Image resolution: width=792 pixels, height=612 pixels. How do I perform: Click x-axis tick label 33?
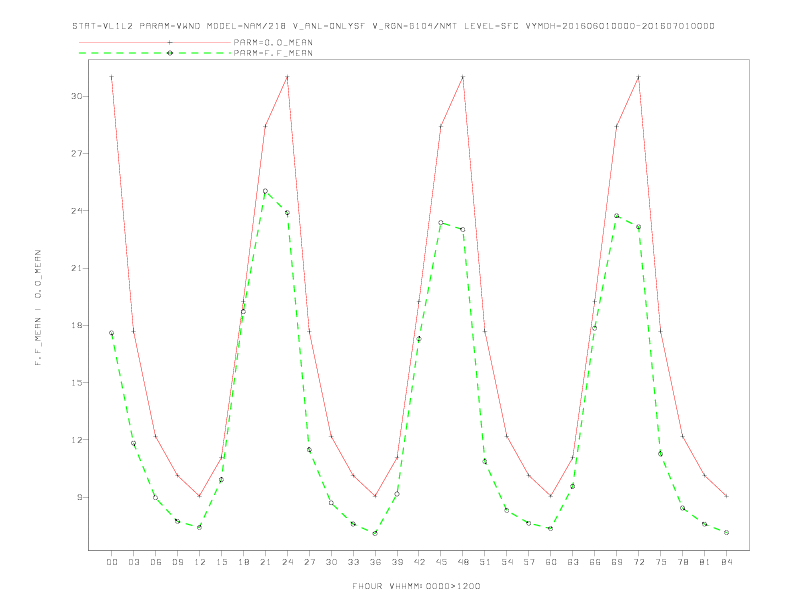[x=353, y=562]
